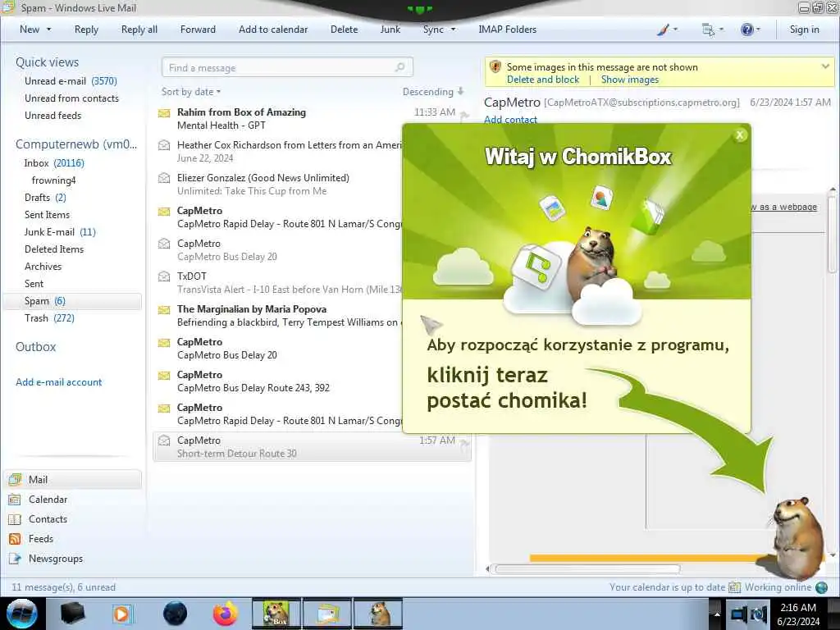
Task: Show hidden system tray icons arrow
Action: coord(717,614)
